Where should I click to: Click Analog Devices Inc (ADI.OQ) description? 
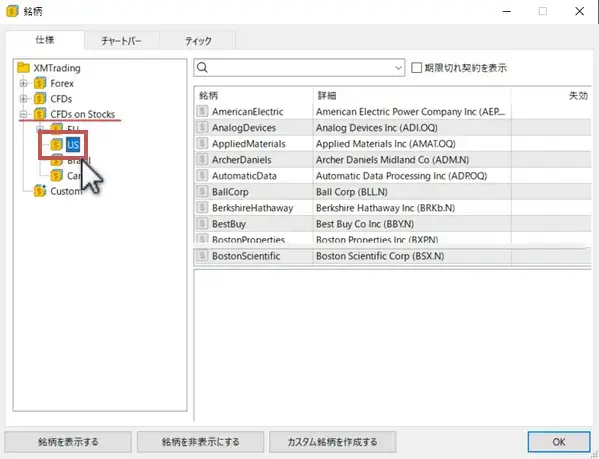(x=377, y=128)
